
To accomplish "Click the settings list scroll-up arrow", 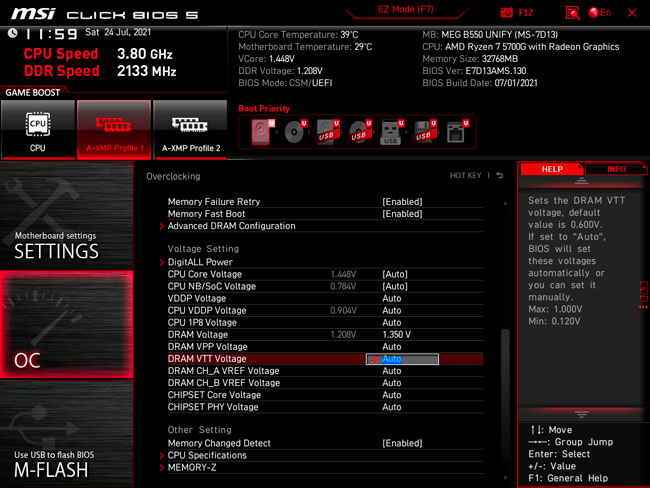I will [505, 203].
